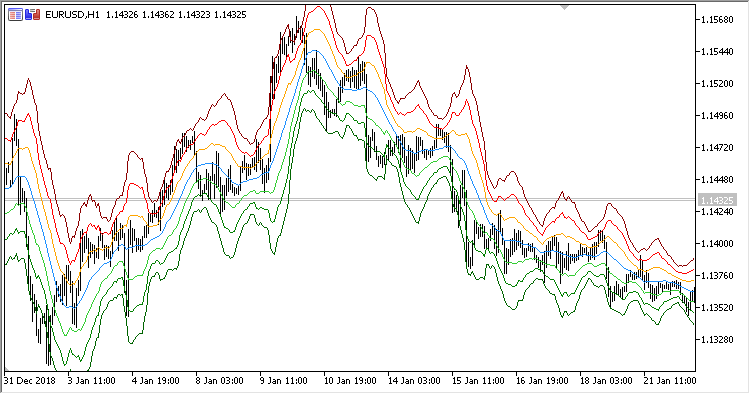Click the 1.14000 price scale label

click(x=717, y=244)
